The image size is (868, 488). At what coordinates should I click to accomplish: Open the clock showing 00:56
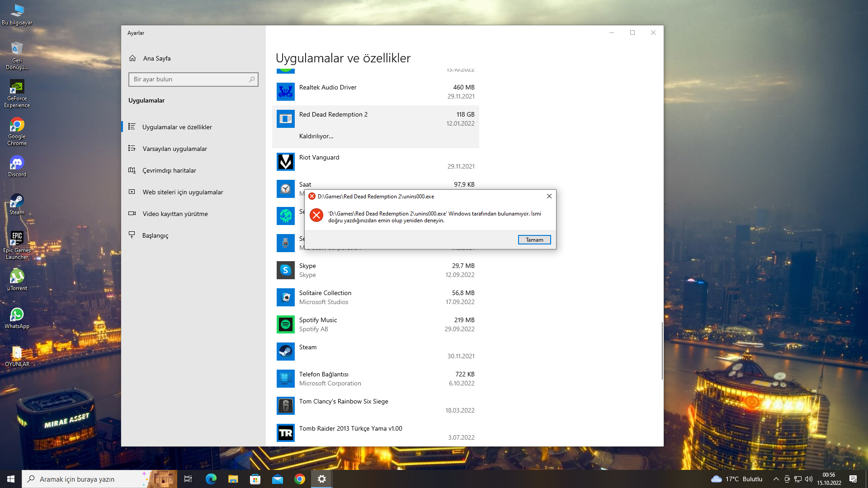[x=829, y=479]
